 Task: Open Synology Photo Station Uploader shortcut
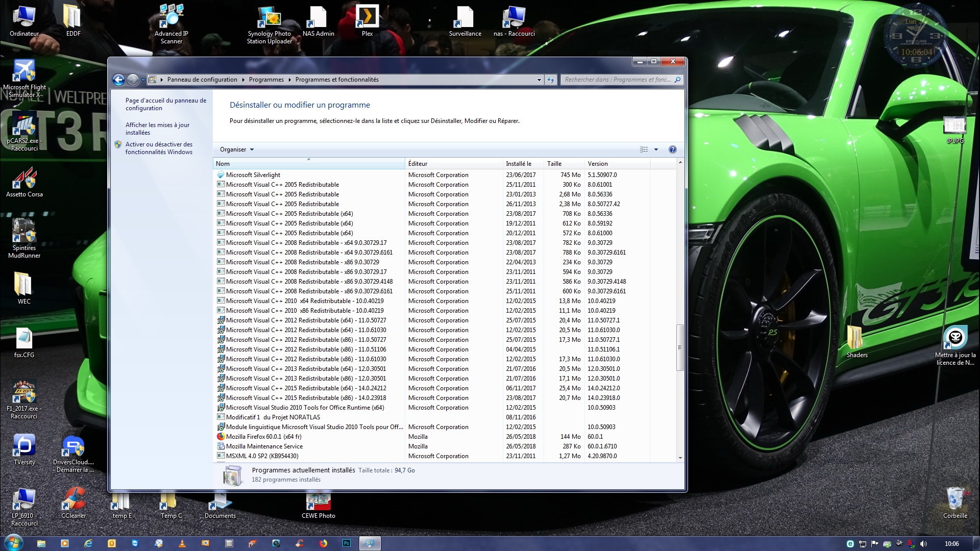click(x=269, y=25)
